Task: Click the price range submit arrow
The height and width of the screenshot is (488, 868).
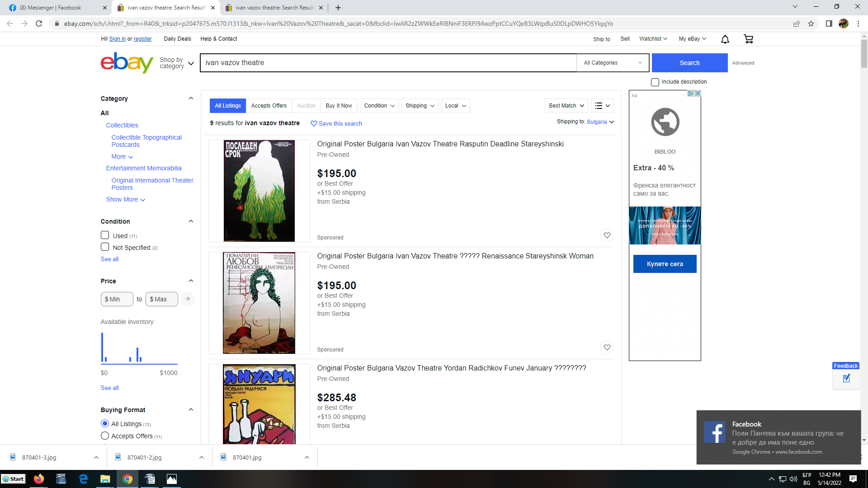Action: (x=188, y=299)
